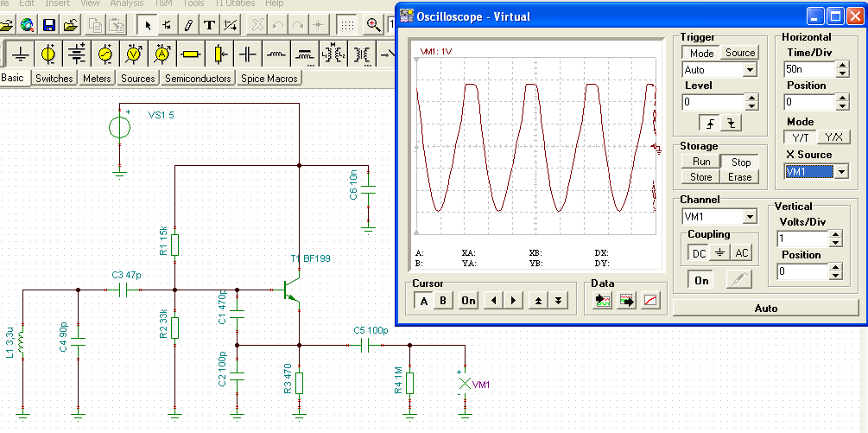Image resolution: width=868 pixels, height=433 pixels.
Task: Decrease Time/Div with down arrow
Action: [x=843, y=73]
